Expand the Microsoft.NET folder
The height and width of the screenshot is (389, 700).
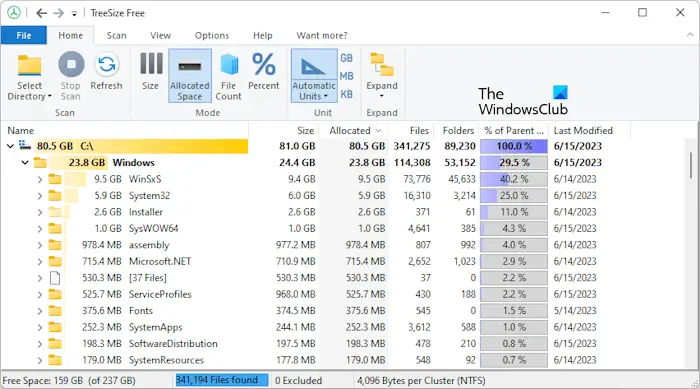coord(40,262)
